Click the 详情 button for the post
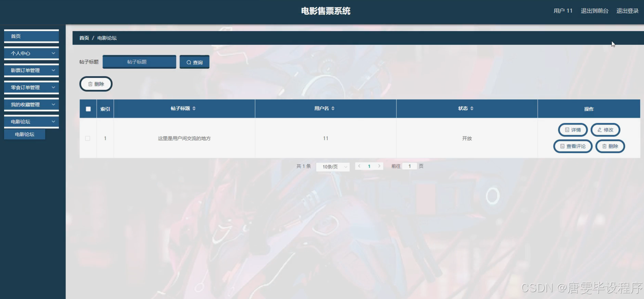This screenshot has width=644, height=299. pos(573,130)
